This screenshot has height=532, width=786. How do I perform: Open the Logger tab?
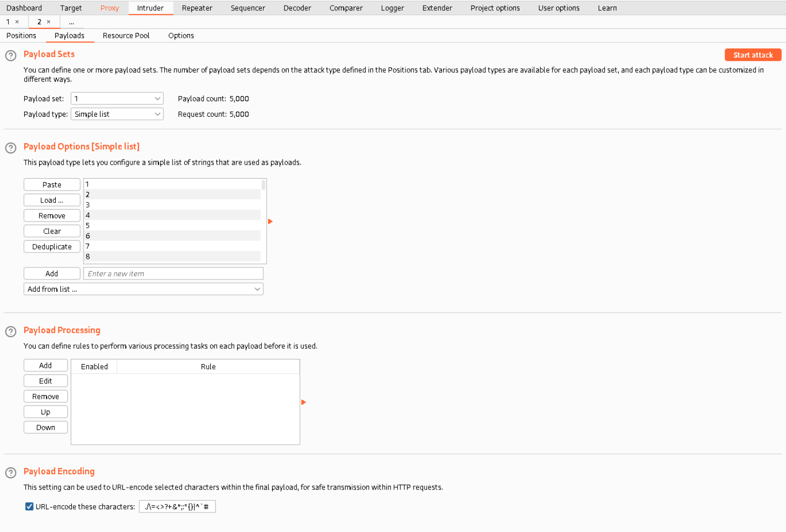pos(392,8)
